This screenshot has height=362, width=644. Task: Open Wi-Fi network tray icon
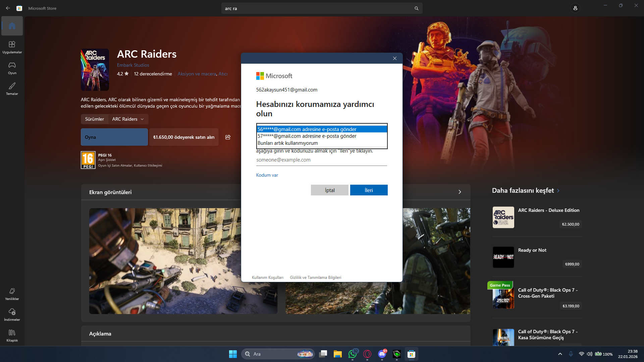tap(581, 354)
